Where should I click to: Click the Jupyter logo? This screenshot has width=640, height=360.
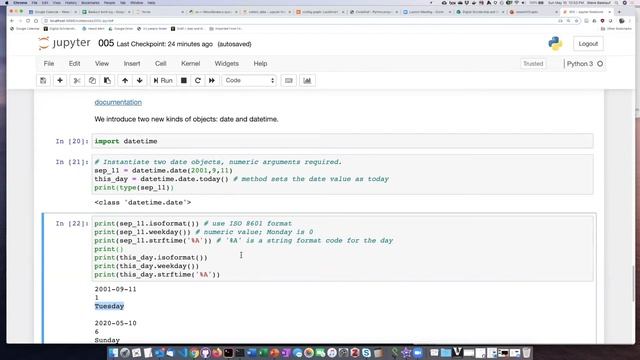coord(64,43)
